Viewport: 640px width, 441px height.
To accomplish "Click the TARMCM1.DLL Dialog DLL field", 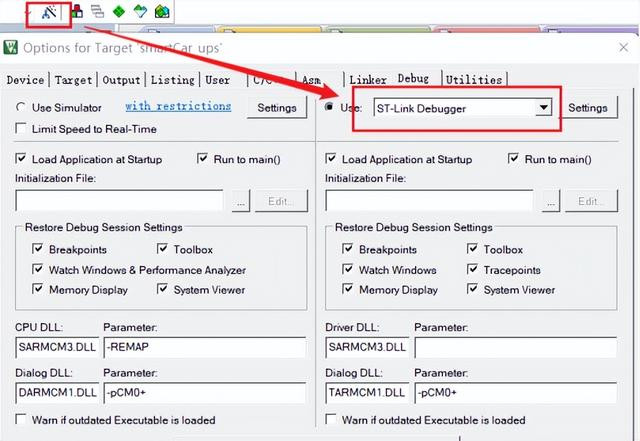I will pos(367,393).
